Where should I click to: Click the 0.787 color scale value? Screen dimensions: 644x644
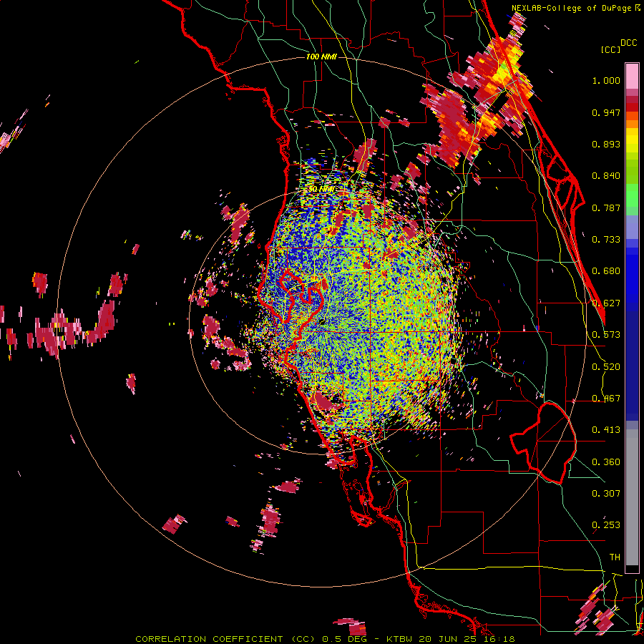[606, 208]
